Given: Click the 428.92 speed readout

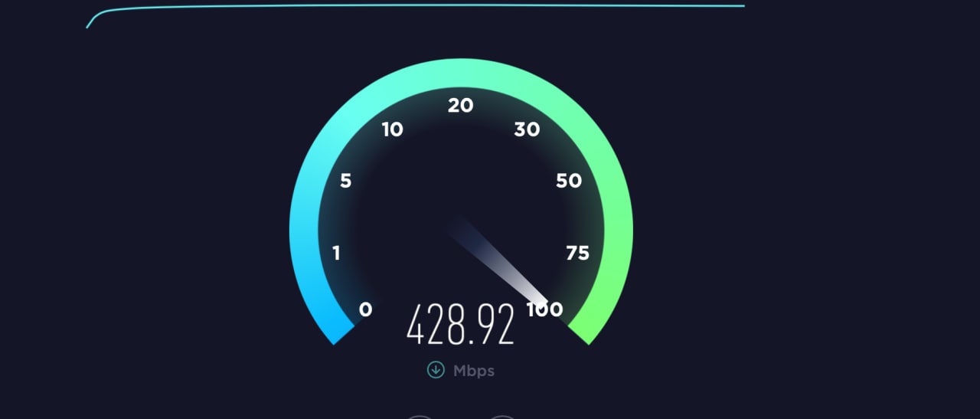Looking at the screenshot, I should 460,324.
